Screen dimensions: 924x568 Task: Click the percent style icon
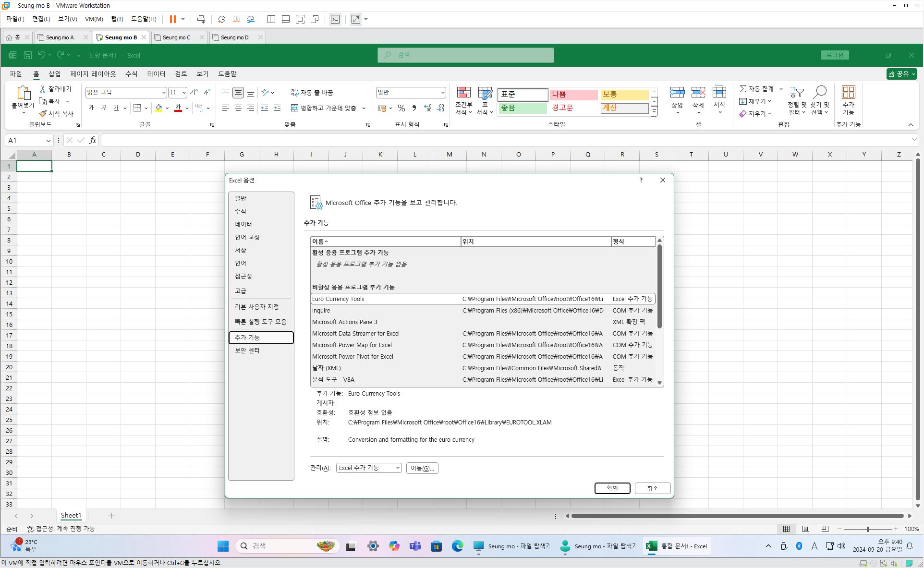tap(401, 108)
